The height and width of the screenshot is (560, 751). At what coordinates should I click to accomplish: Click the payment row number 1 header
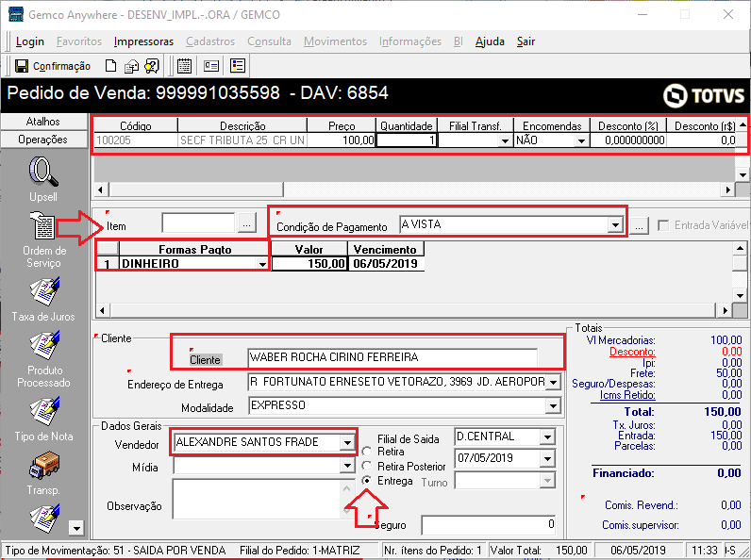pos(108,264)
